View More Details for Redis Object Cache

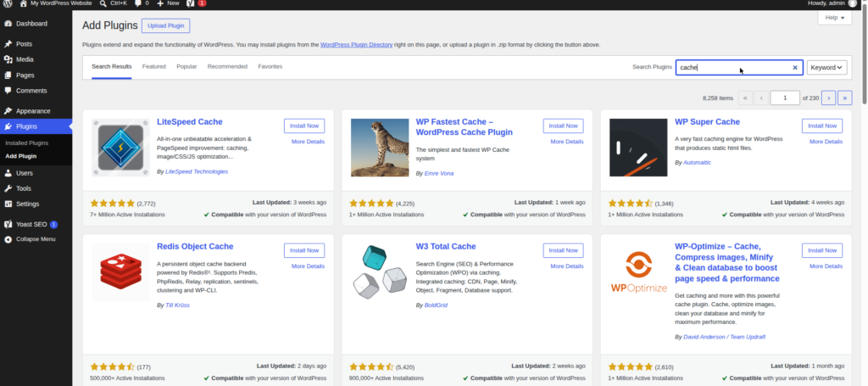point(308,266)
